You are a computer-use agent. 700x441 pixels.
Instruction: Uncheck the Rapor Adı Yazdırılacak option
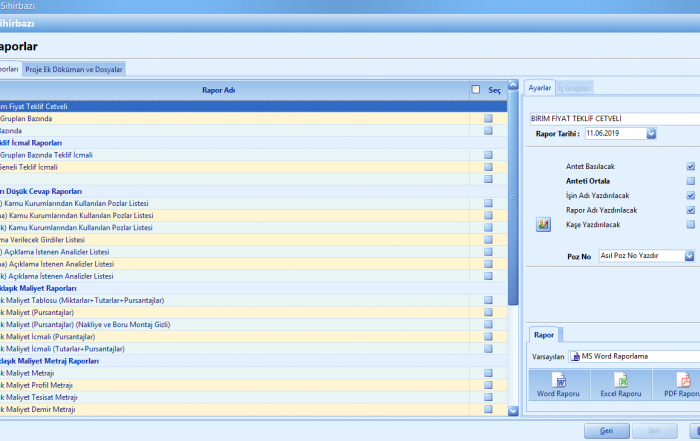pos(690,210)
